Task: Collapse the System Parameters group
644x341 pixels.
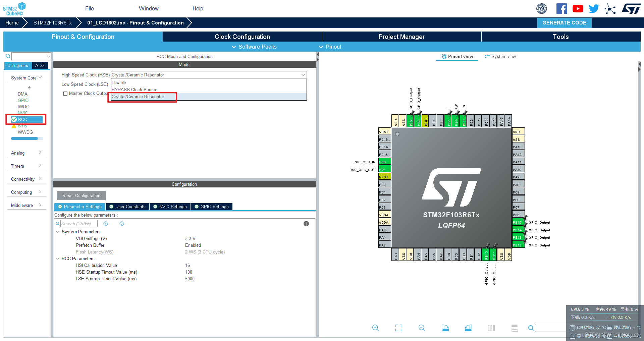Action: tap(58, 232)
